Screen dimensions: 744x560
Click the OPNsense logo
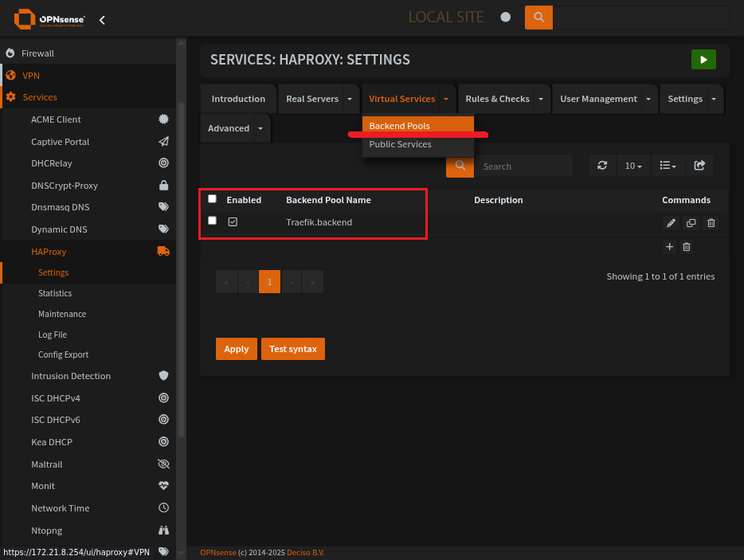(x=49, y=19)
